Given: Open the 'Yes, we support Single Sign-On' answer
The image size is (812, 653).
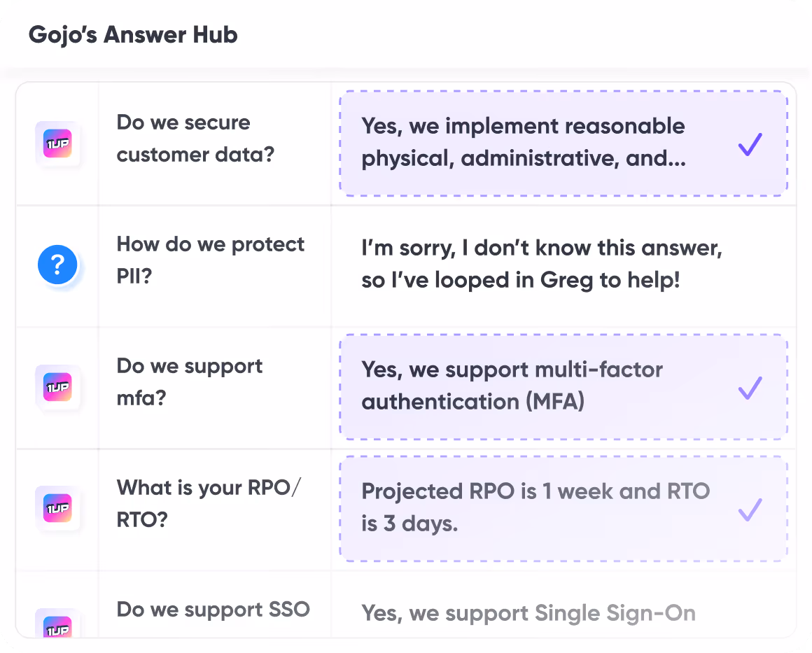Looking at the screenshot, I should point(528,613).
